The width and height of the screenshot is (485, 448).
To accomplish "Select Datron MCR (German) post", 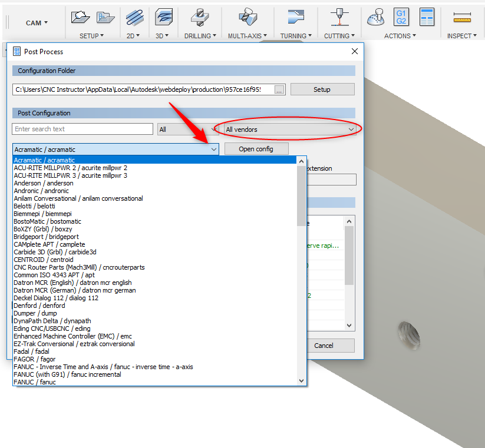I will pyautogui.click(x=154, y=290).
